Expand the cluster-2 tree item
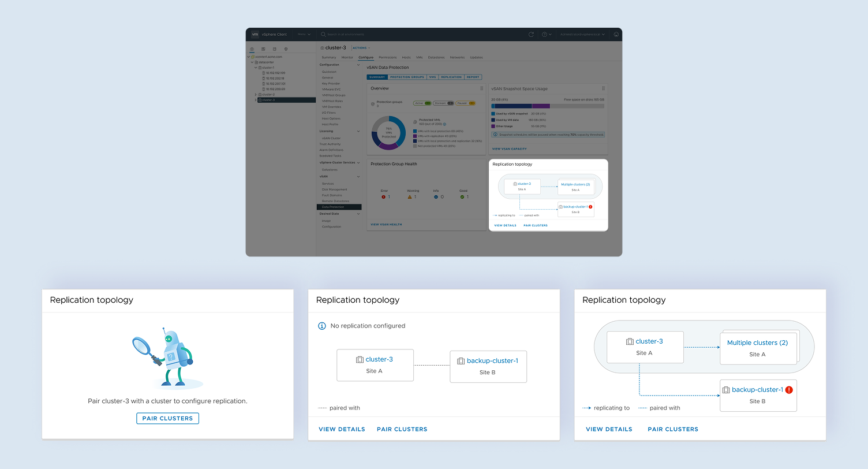 click(x=256, y=94)
